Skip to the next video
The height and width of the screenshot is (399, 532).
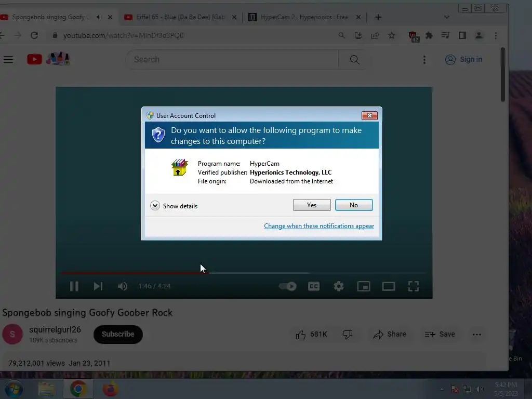click(x=98, y=286)
